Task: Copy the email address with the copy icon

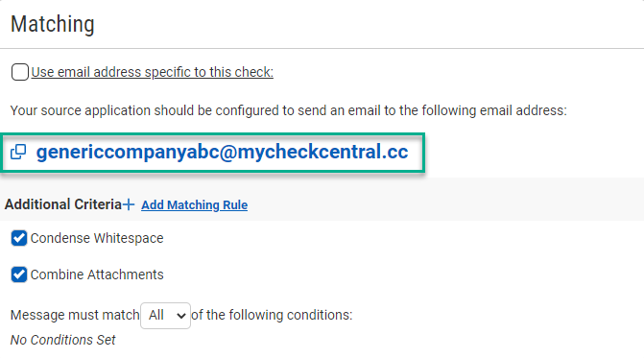Action: tap(18, 152)
